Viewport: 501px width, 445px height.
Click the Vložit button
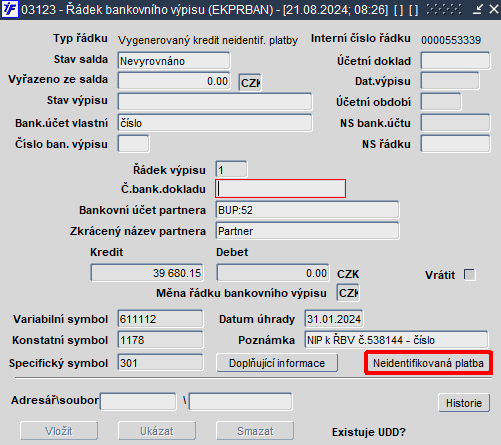tap(59, 431)
